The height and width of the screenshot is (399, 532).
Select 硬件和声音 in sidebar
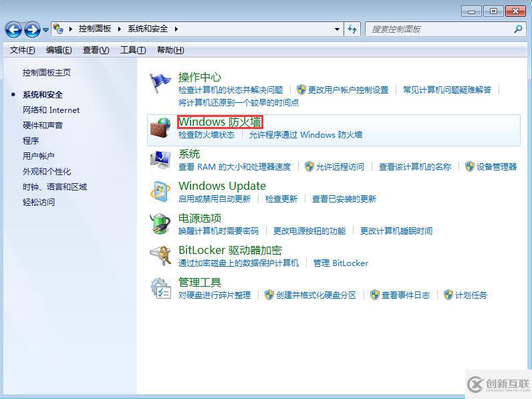pyautogui.click(x=43, y=126)
